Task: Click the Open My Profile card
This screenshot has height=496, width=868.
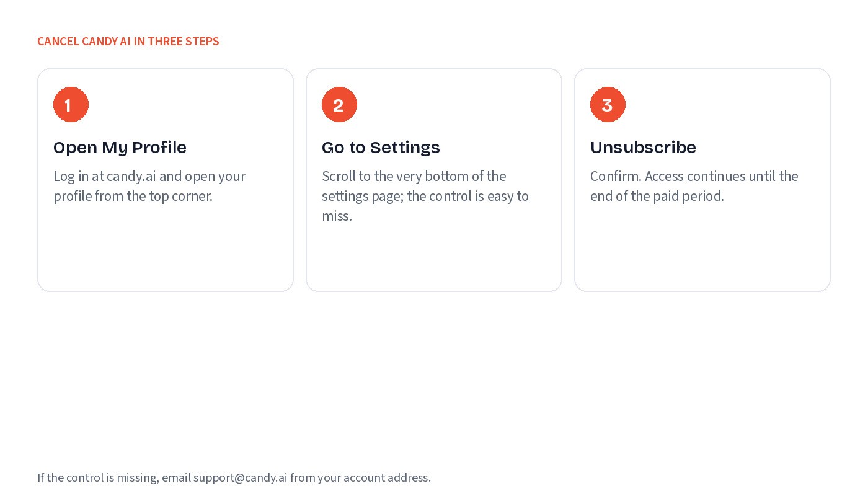Action: [166, 180]
